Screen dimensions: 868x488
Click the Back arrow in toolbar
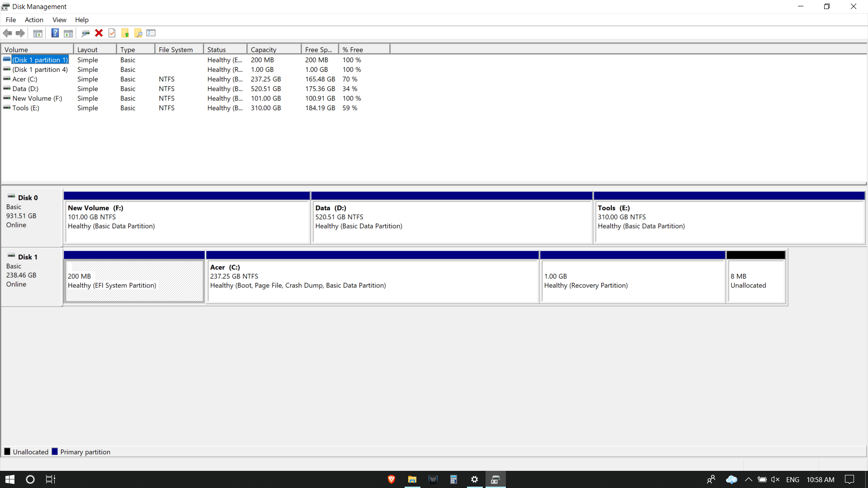(x=8, y=33)
